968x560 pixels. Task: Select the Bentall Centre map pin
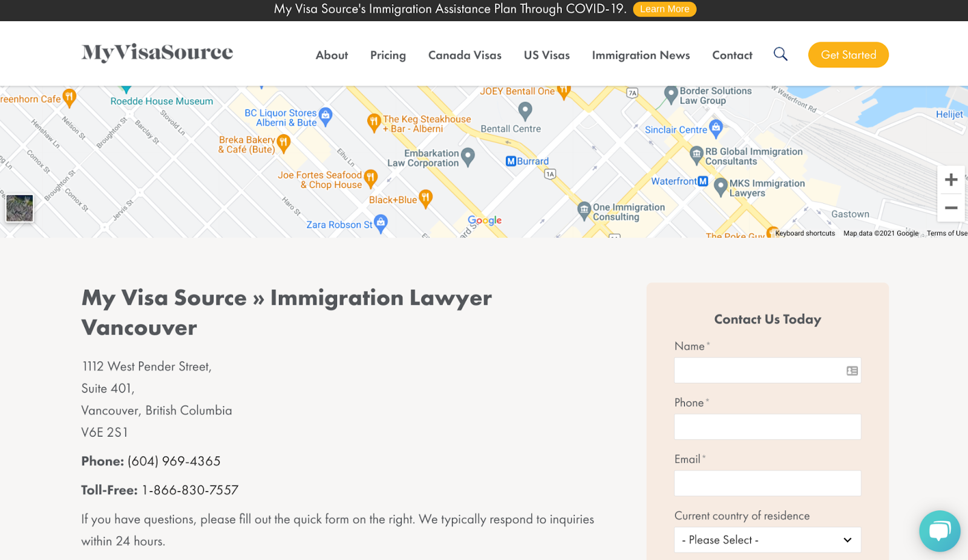click(525, 111)
